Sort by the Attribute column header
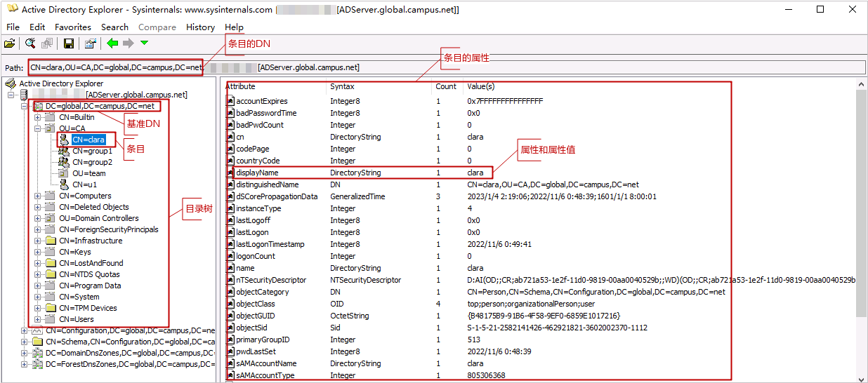868x383 pixels. click(241, 86)
